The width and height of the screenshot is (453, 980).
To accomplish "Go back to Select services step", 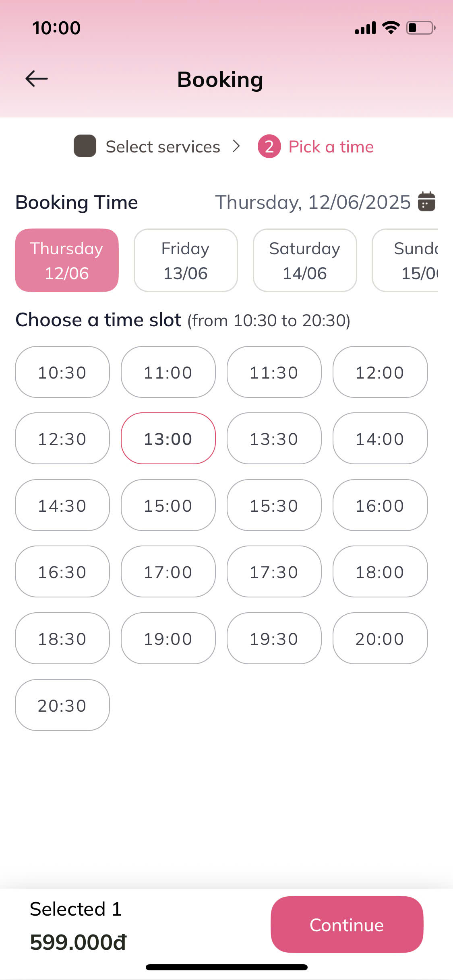I will click(x=163, y=147).
